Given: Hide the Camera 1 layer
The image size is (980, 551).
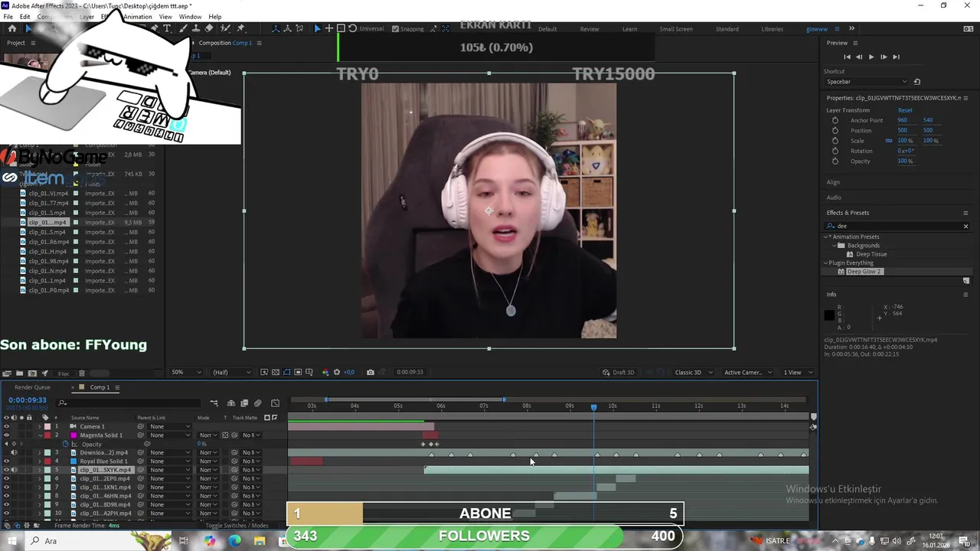Looking at the screenshot, I should 6,426.
